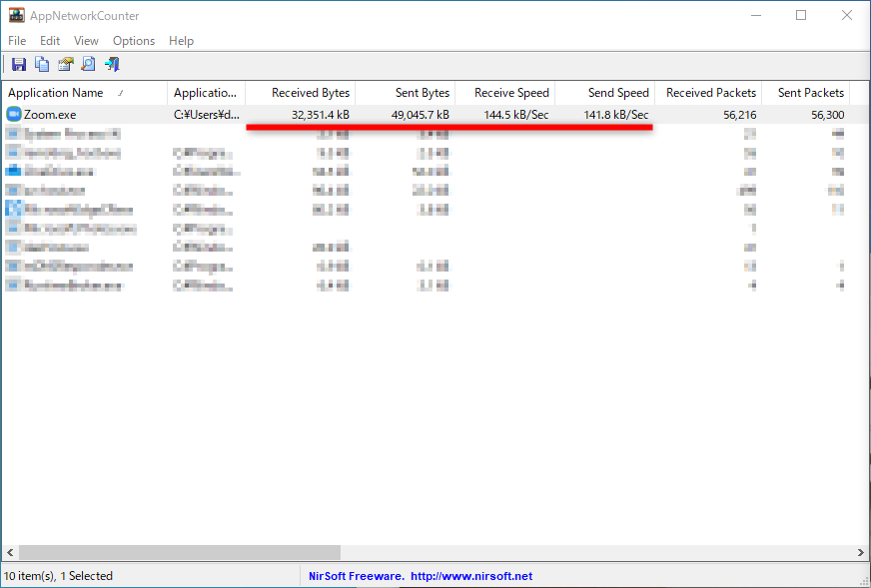Viewport: 871px width, 588px height.
Task: Click the 141.8 kB/Sec send speed value
Action: click(616, 115)
